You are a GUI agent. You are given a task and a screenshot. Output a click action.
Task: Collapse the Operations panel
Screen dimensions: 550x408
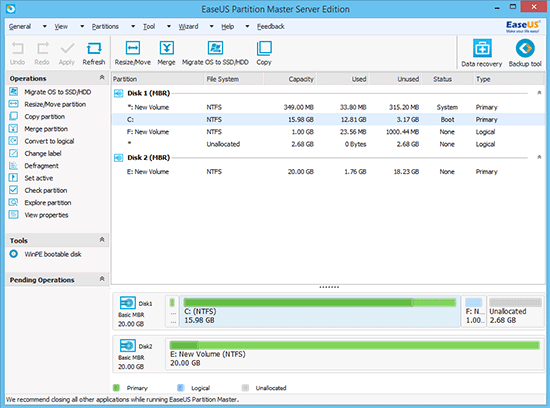point(102,77)
